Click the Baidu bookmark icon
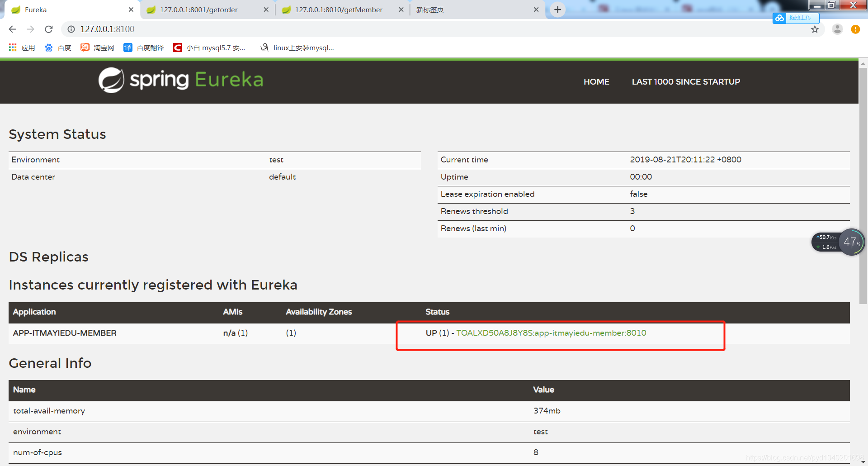Image resolution: width=868 pixels, height=466 pixels. (49, 47)
